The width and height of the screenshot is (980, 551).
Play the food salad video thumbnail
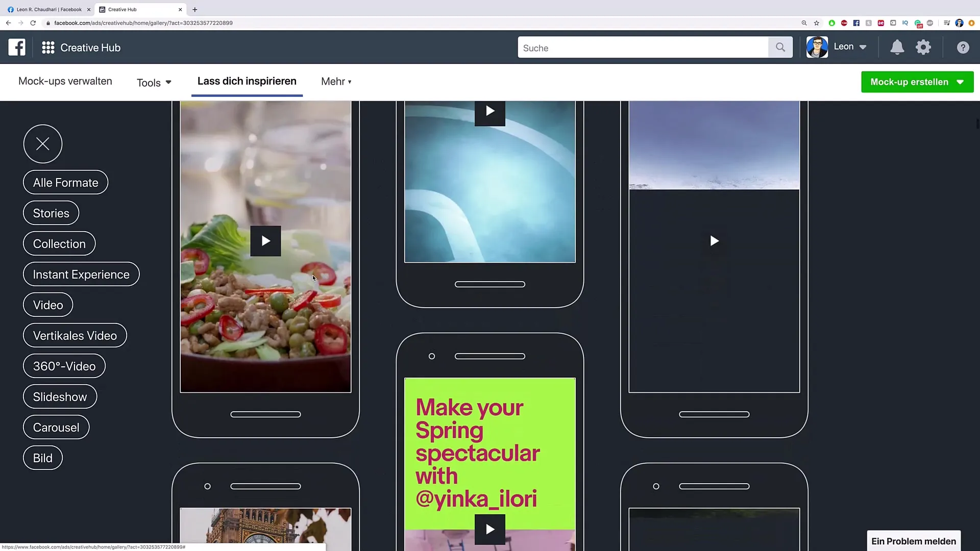coord(265,241)
